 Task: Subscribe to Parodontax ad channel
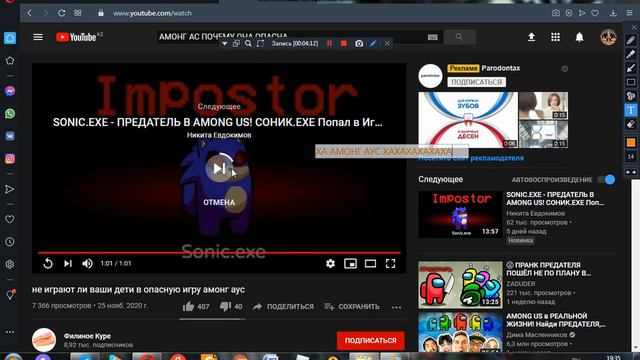(476, 82)
